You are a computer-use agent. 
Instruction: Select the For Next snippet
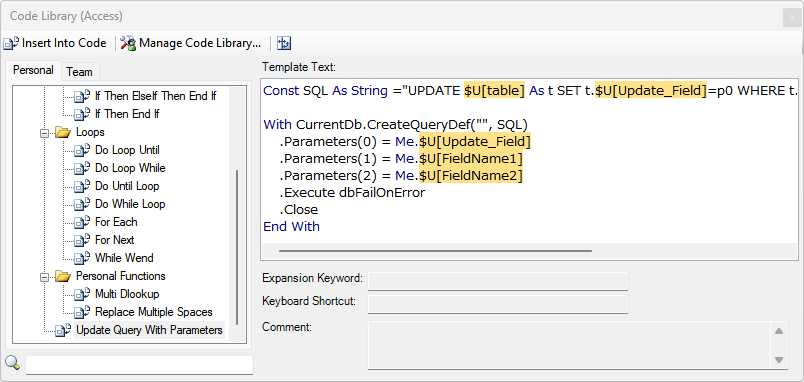pyautogui.click(x=115, y=240)
